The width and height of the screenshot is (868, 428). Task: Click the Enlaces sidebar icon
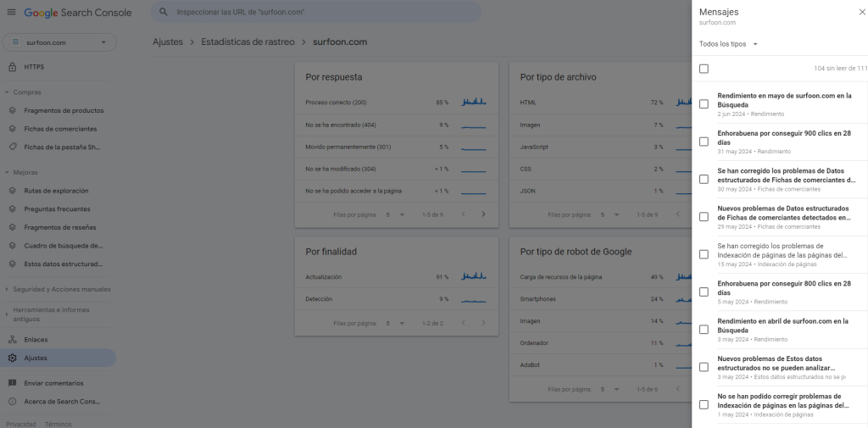tap(12, 339)
